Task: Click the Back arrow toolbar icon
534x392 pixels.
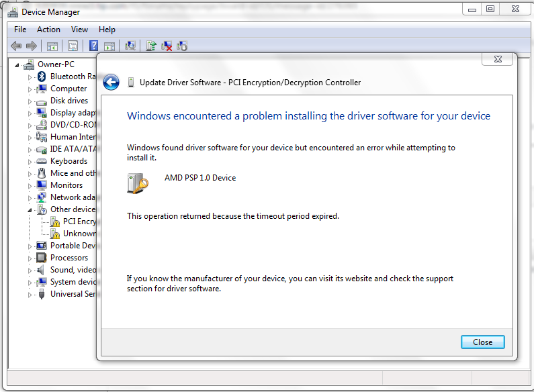Action: [x=16, y=46]
